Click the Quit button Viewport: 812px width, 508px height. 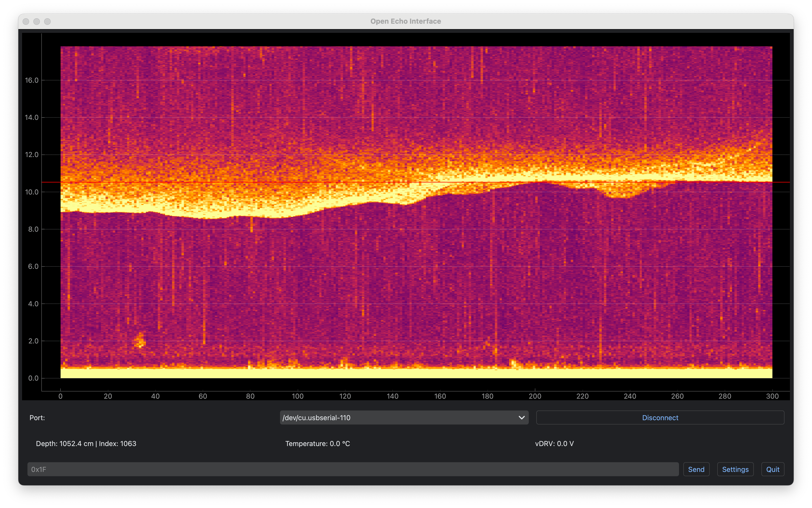point(772,469)
